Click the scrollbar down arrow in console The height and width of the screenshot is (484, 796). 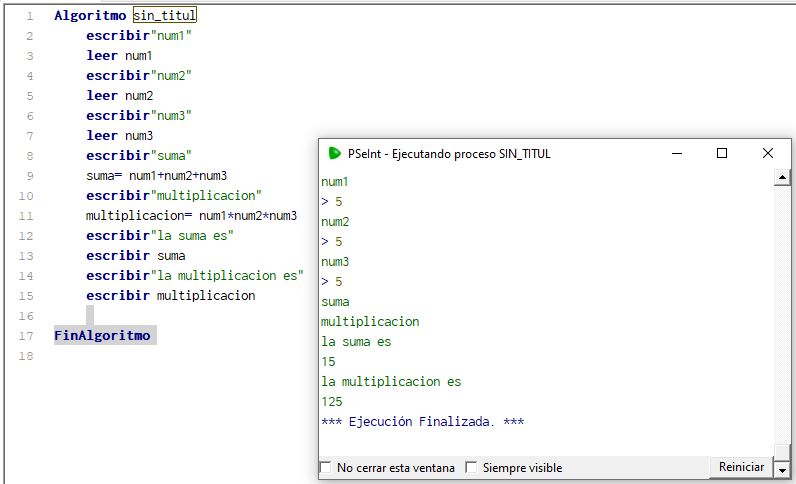[x=783, y=468]
